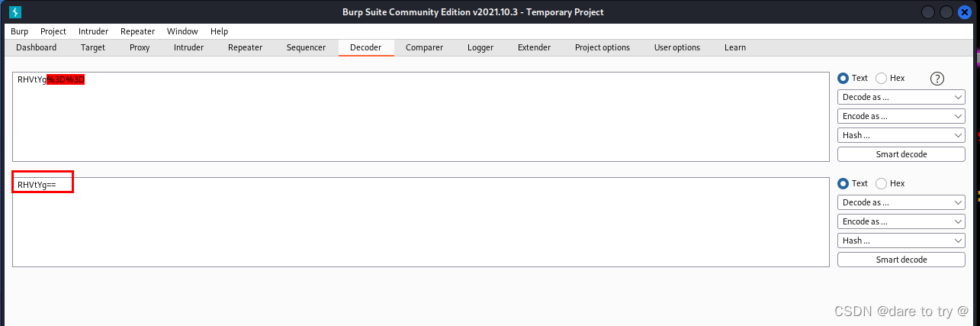Maximize the Burp Suite window
Image resolution: width=980 pixels, height=326 pixels.
point(946,12)
